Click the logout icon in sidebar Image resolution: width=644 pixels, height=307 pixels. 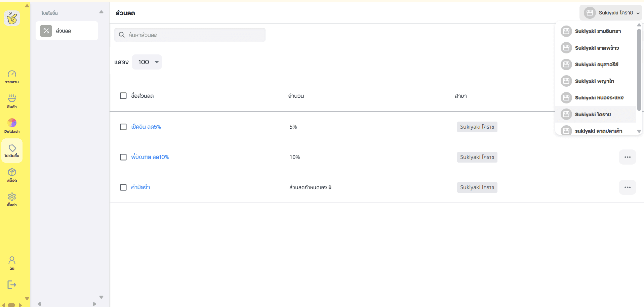click(x=12, y=285)
